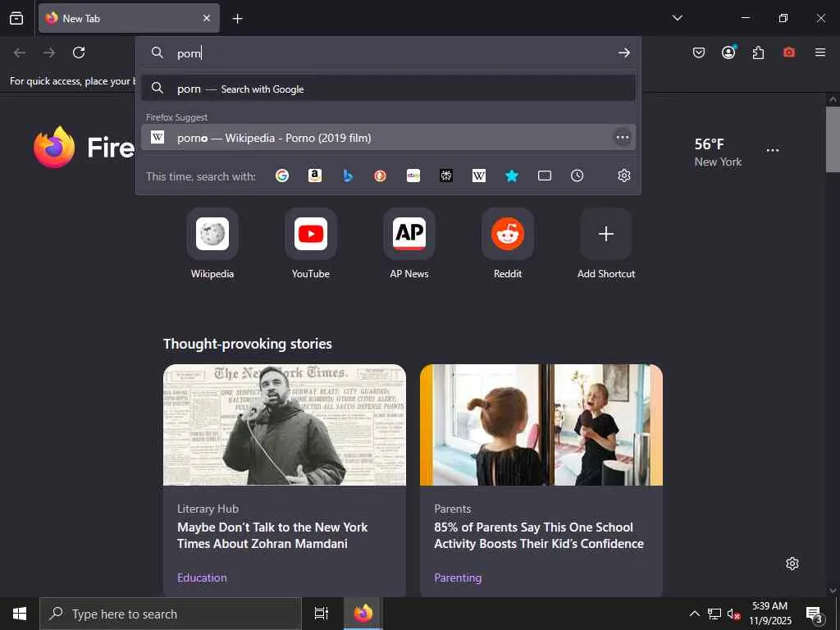
Task: Click 56°F New York weather widget
Action: [718, 152]
